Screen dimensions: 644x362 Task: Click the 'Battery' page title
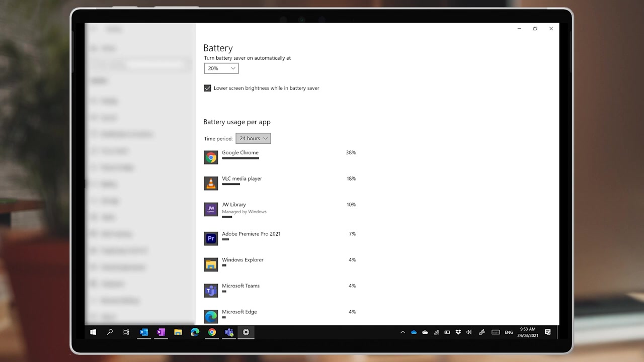click(218, 48)
